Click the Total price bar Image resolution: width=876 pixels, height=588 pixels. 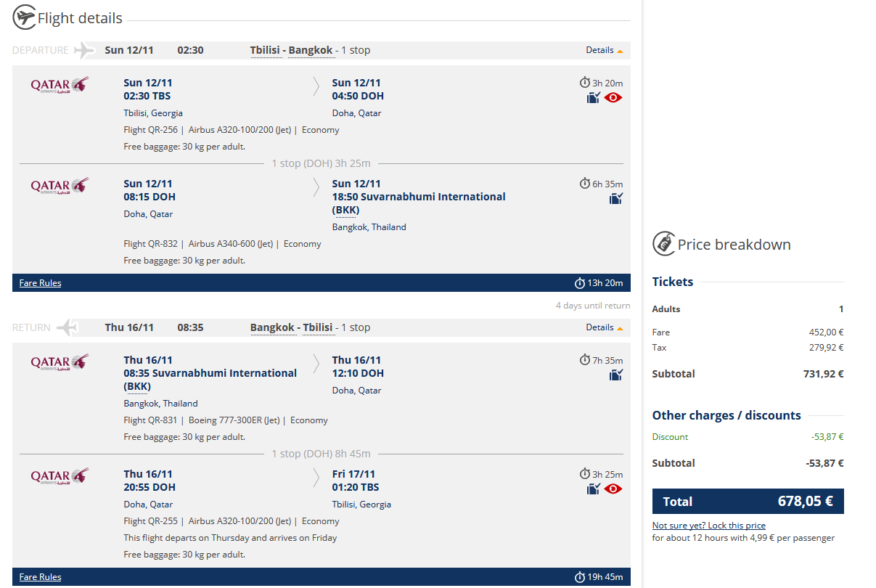point(748,501)
